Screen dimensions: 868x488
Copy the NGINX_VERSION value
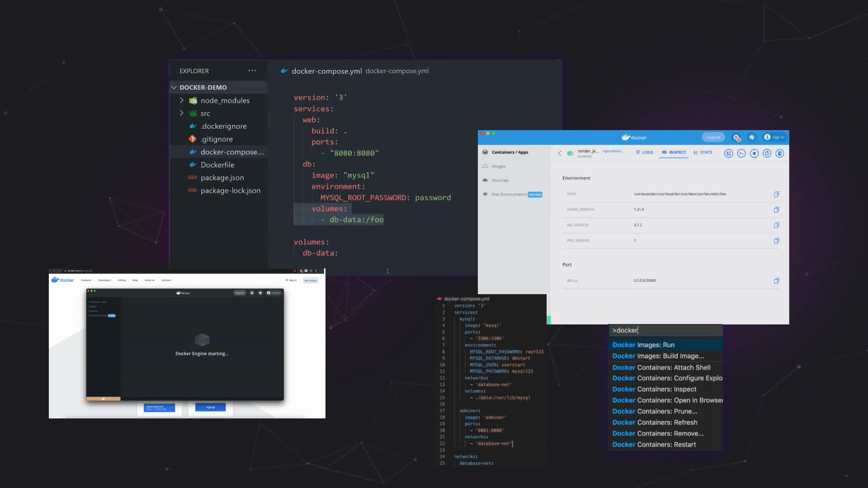776,210
